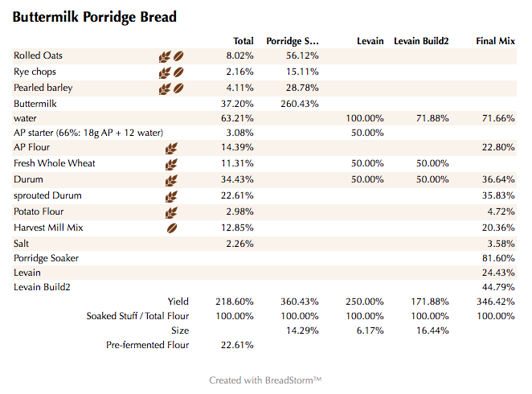The image size is (532, 394).
Task: Click the AP starter ingredient row label
Action: [88, 133]
